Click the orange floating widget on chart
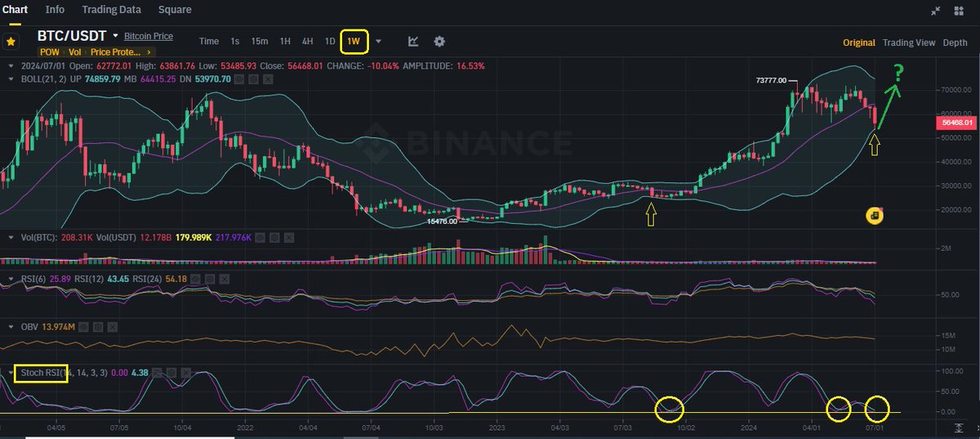Viewport: 980px width, 439px height. pos(875,215)
